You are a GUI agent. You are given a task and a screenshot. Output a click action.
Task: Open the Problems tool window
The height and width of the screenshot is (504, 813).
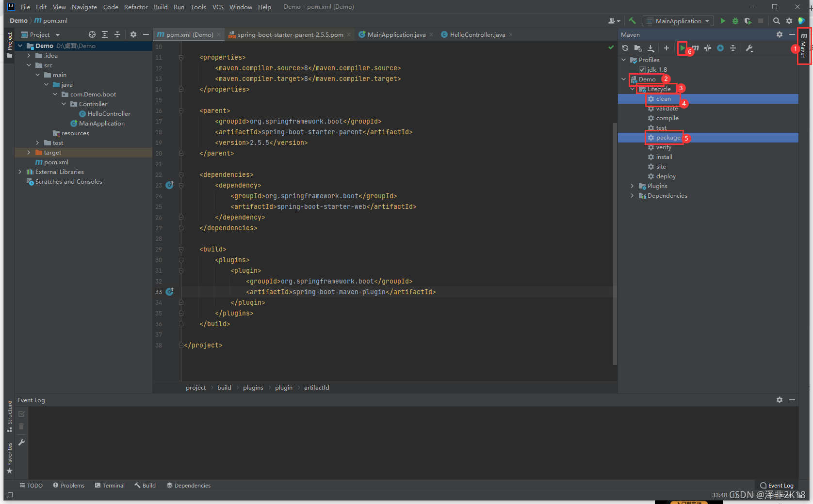click(68, 485)
